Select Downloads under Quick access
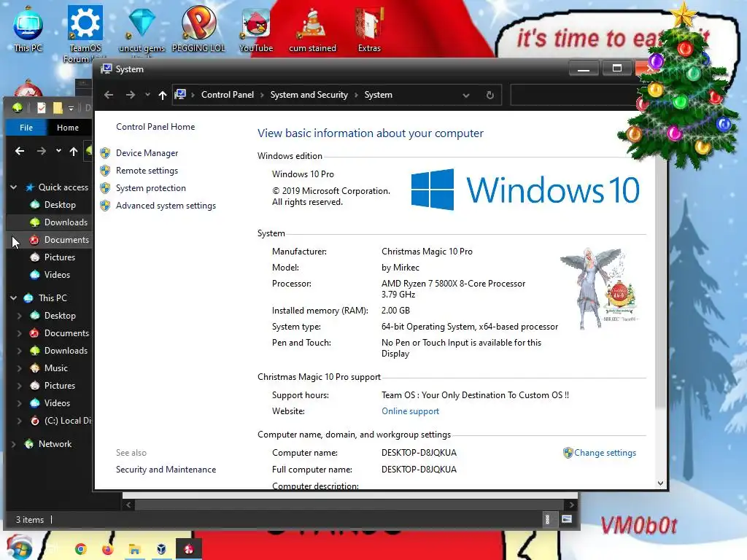Viewport: 747px width, 560px height. (65, 222)
